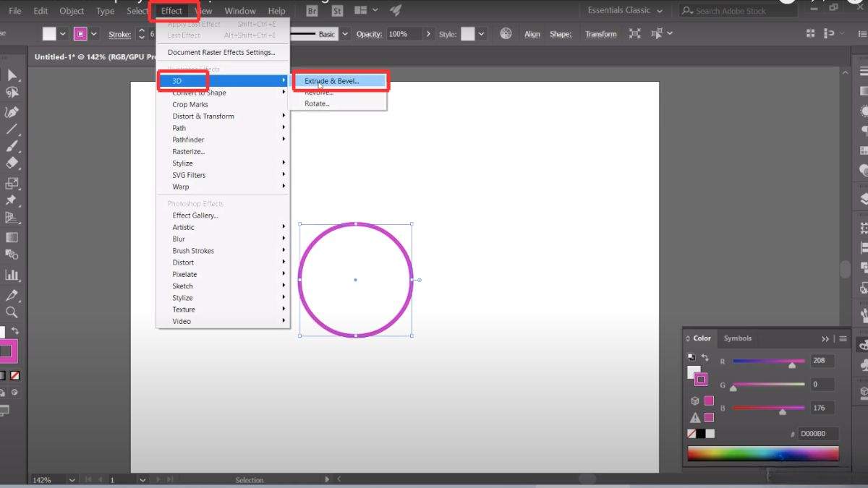The height and width of the screenshot is (488, 868).
Task: Switch to the Symbols panel tab
Action: click(x=738, y=338)
